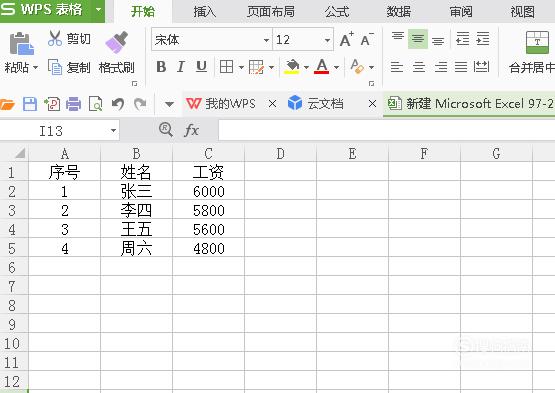
Task: Click the cell borders icon
Action: [x=227, y=67]
